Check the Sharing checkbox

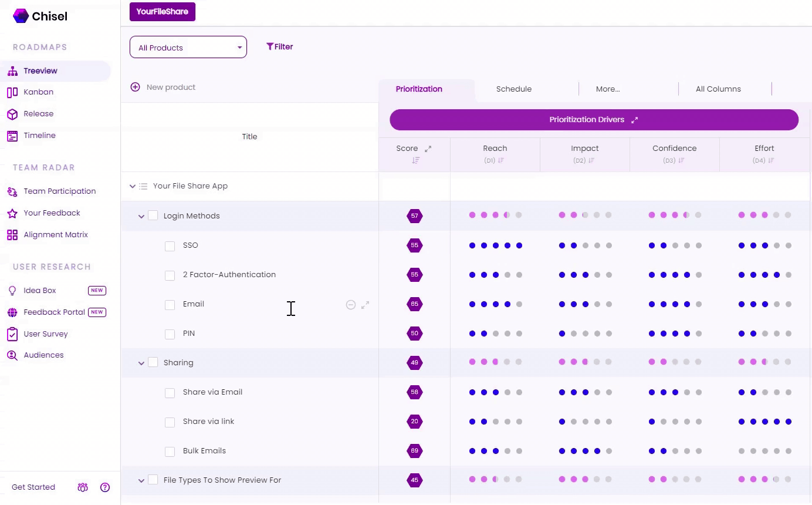point(153,362)
